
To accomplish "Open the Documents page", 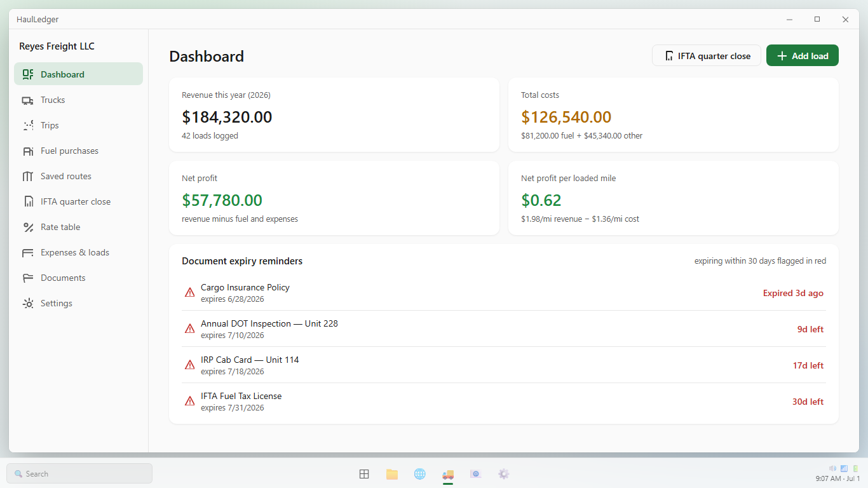I will pyautogui.click(x=78, y=278).
